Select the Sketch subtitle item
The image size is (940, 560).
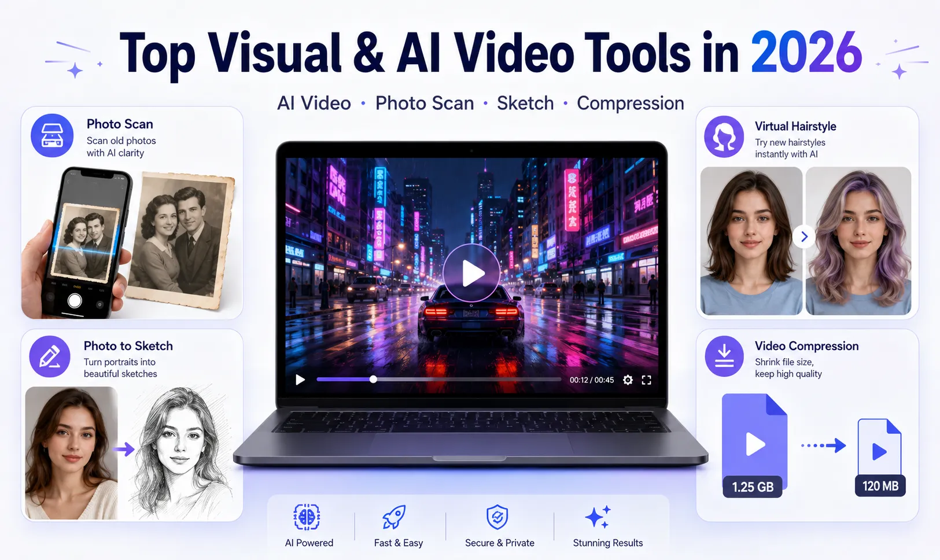525,103
